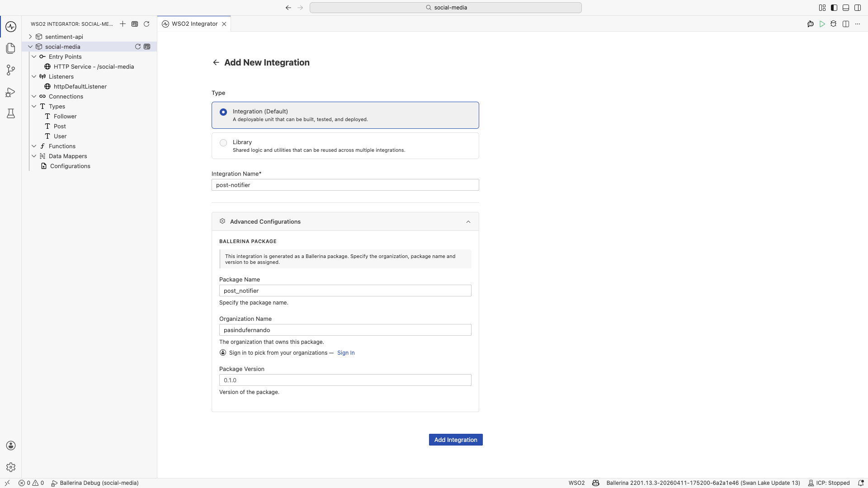This screenshot has width=868, height=488.
Task: Click the split editor icon
Action: tap(846, 24)
